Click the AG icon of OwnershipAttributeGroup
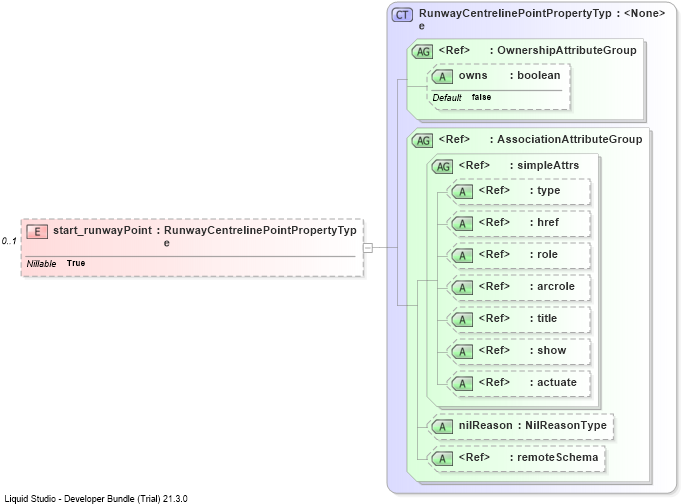This screenshot has height=504, width=681. coord(422,52)
